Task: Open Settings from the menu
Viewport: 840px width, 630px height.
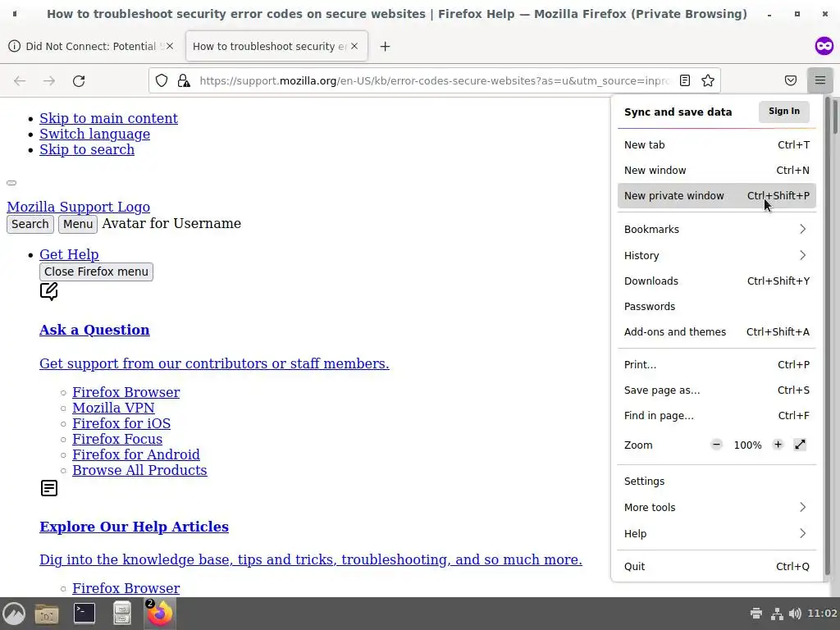Action: [x=716, y=481]
